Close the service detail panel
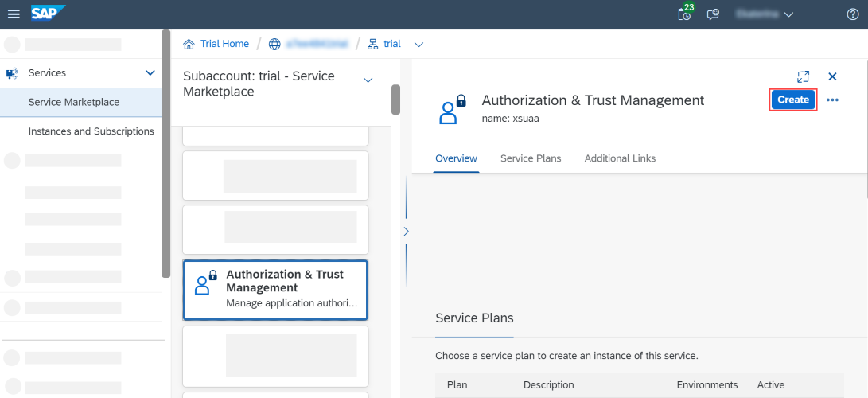The image size is (868, 398). coord(832,77)
